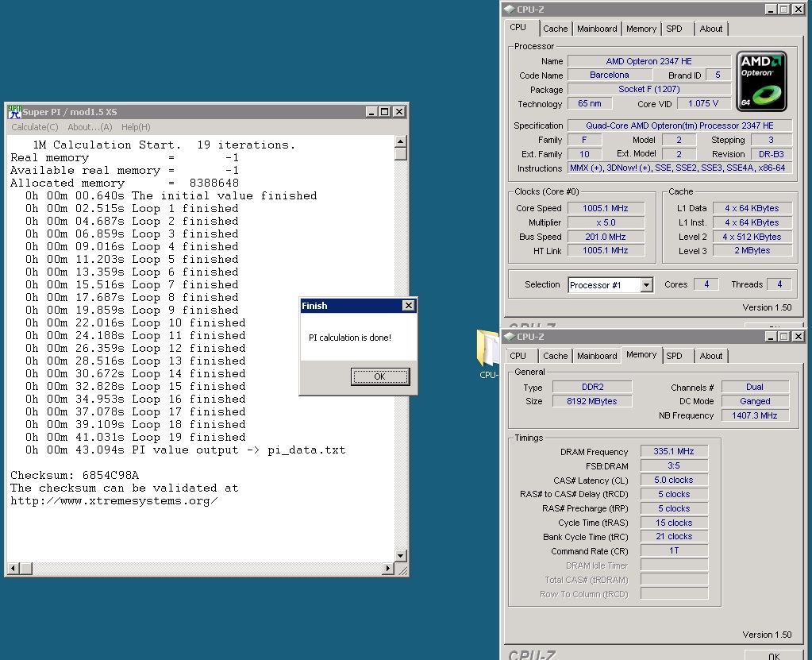The image size is (812, 660).
Task: Click the AMD Opteron 2347 HE name field
Action: coord(648,61)
